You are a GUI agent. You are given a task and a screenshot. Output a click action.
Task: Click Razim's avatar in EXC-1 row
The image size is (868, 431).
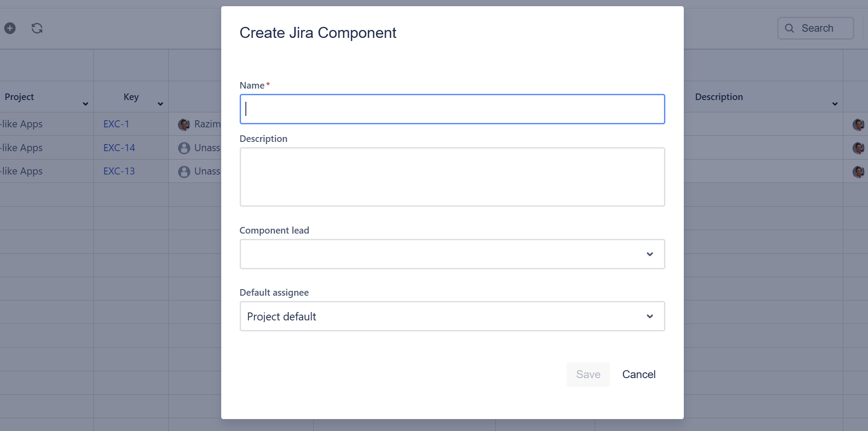(x=184, y=125)
